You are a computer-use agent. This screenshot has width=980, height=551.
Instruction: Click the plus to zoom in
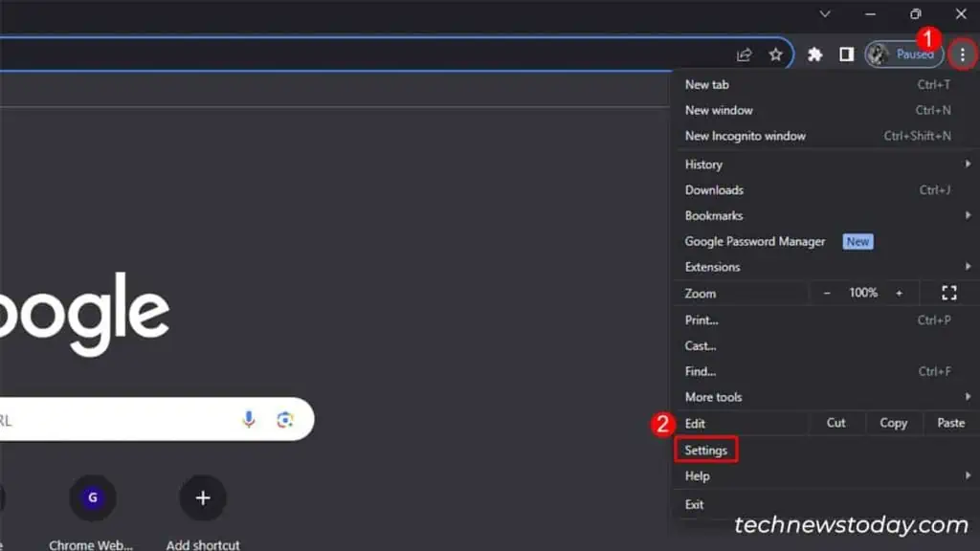coord(898,293)
